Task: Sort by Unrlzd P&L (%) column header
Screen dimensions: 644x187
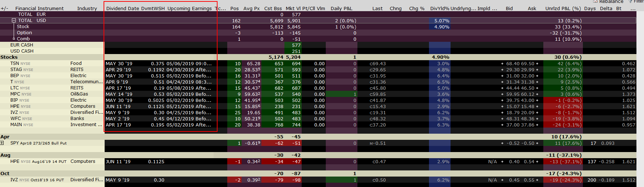Action: coord(563,8)
